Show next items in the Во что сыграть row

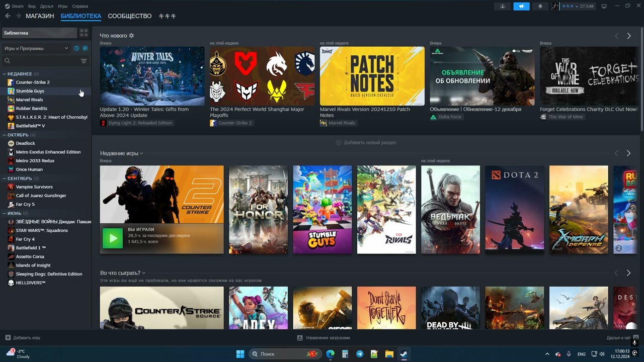pos(629,273)
